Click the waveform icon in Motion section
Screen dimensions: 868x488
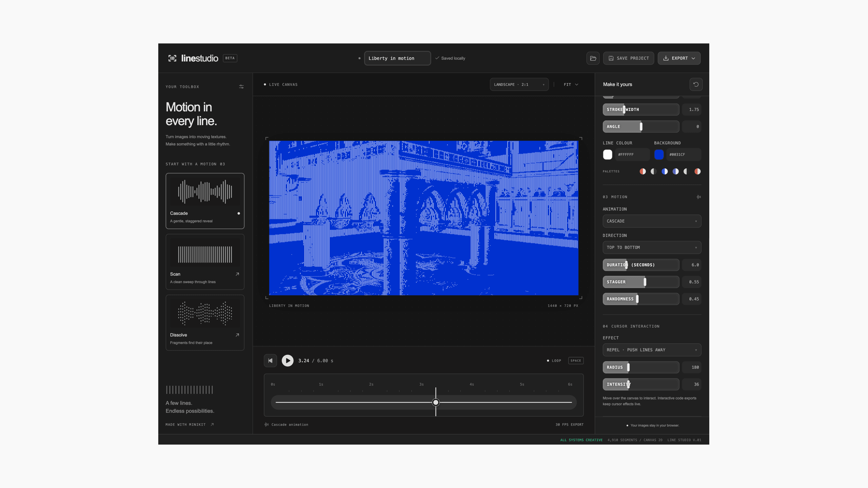coord(698,197)
